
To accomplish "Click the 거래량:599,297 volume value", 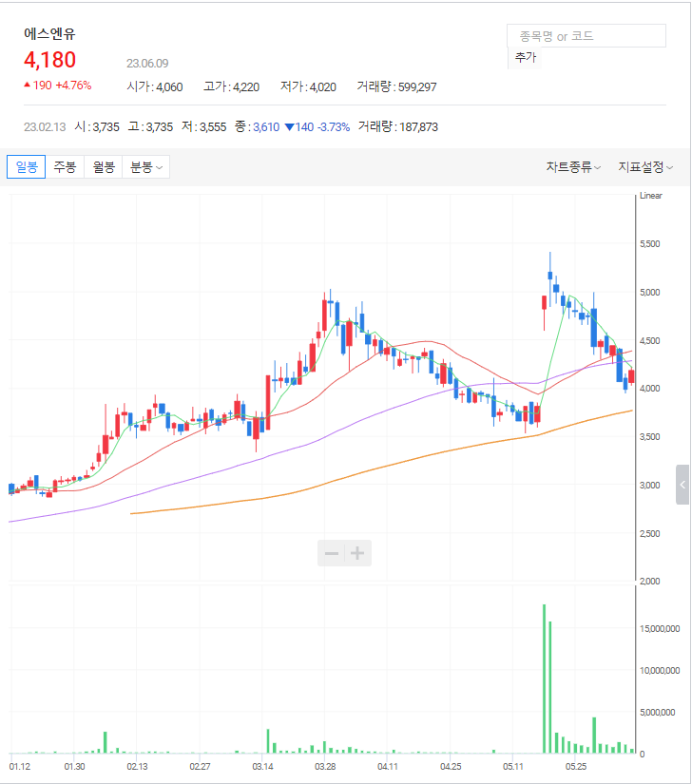I will pyautogui.click(x=396, y=87).
